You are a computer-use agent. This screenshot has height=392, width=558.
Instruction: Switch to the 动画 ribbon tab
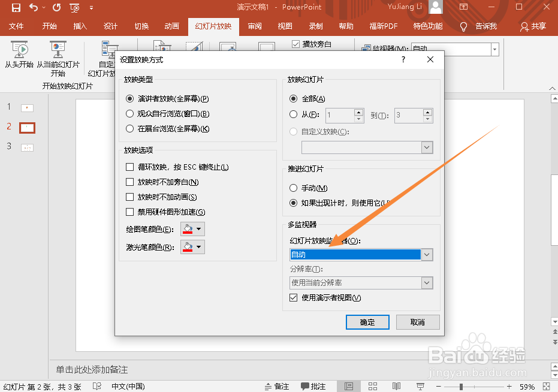tap(172, 26)
